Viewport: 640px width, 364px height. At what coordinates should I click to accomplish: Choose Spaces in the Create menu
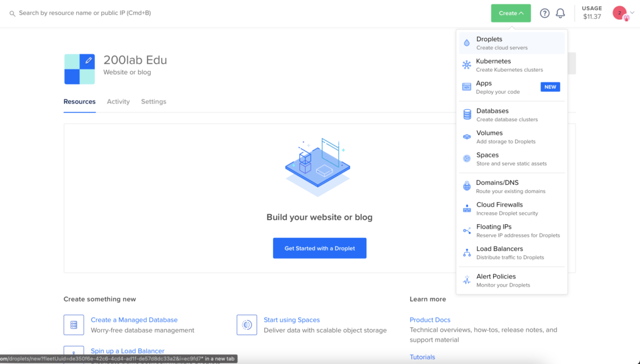tap(512, 159)
